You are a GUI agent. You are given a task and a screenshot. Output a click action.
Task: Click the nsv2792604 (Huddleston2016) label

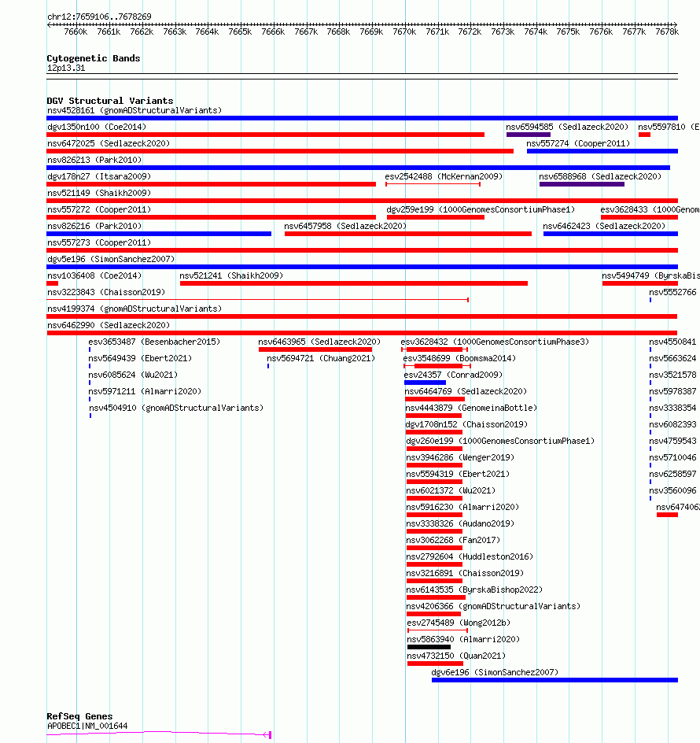(470, 558)
